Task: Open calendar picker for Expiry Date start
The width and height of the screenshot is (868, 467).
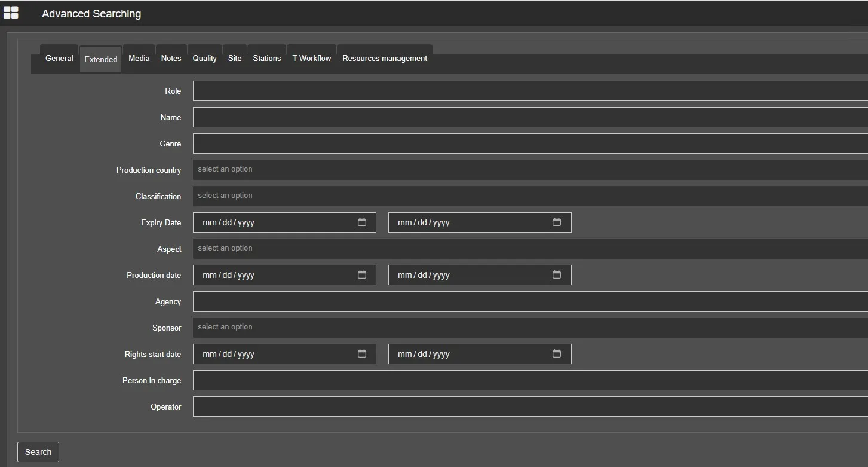Action: click(x=361, y=222)
